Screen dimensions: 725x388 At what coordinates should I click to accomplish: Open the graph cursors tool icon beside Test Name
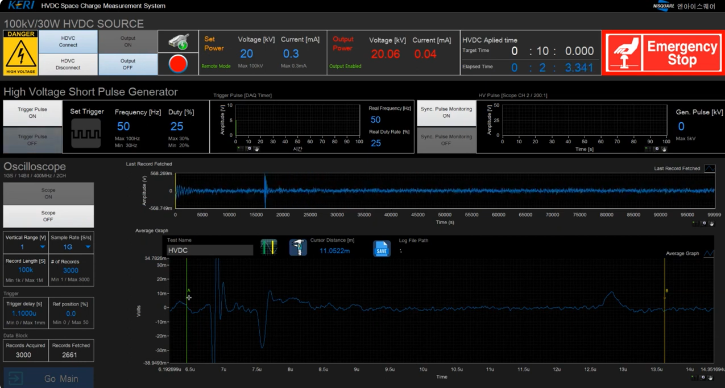coord(269,247)
